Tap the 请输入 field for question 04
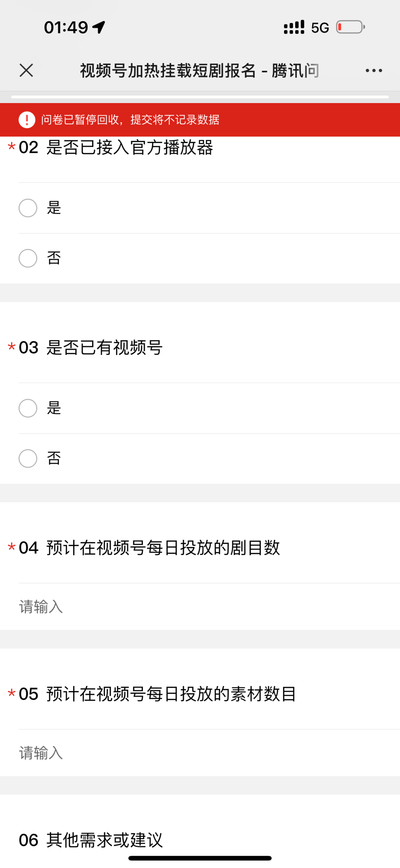400x868 pixels. coord(111,606)
